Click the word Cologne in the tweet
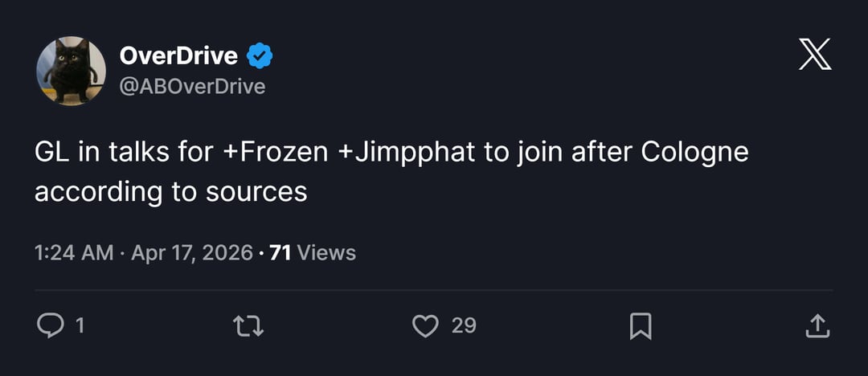 (694, 153)
